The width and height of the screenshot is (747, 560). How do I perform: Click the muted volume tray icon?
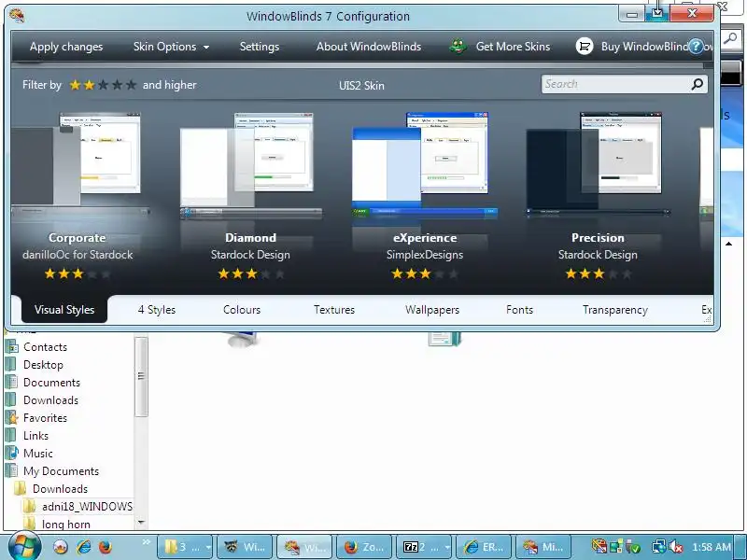pyautogui.click(x=676, y=547)
